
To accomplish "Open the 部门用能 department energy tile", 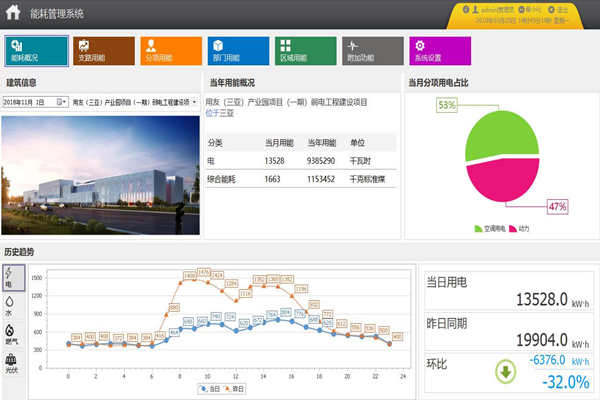I will [x=239, y=50].
